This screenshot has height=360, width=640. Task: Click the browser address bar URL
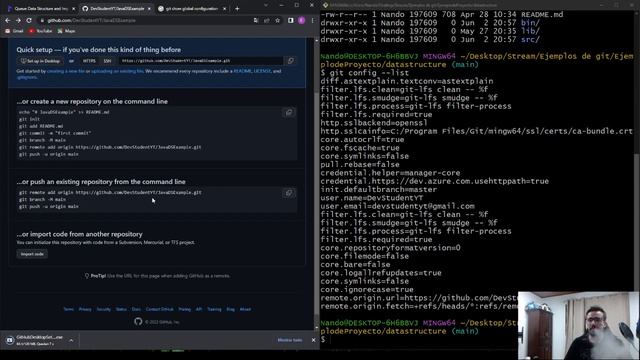click(91, 20)
